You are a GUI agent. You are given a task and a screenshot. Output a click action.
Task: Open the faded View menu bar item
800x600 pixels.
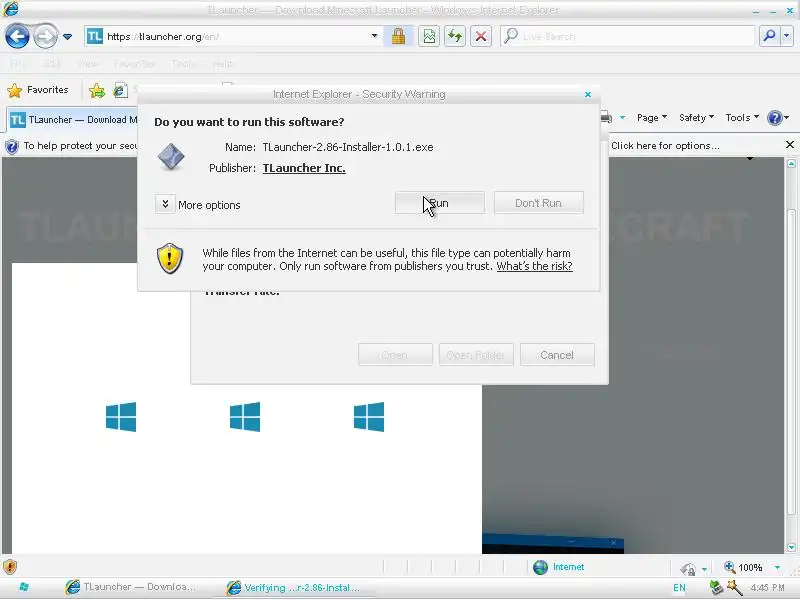coord(87,64)
